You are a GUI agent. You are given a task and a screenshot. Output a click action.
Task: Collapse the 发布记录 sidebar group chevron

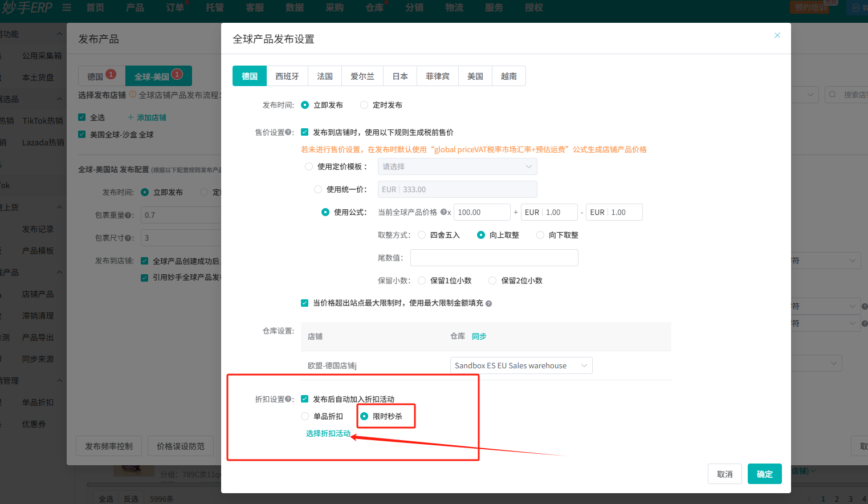pos(59,208)
